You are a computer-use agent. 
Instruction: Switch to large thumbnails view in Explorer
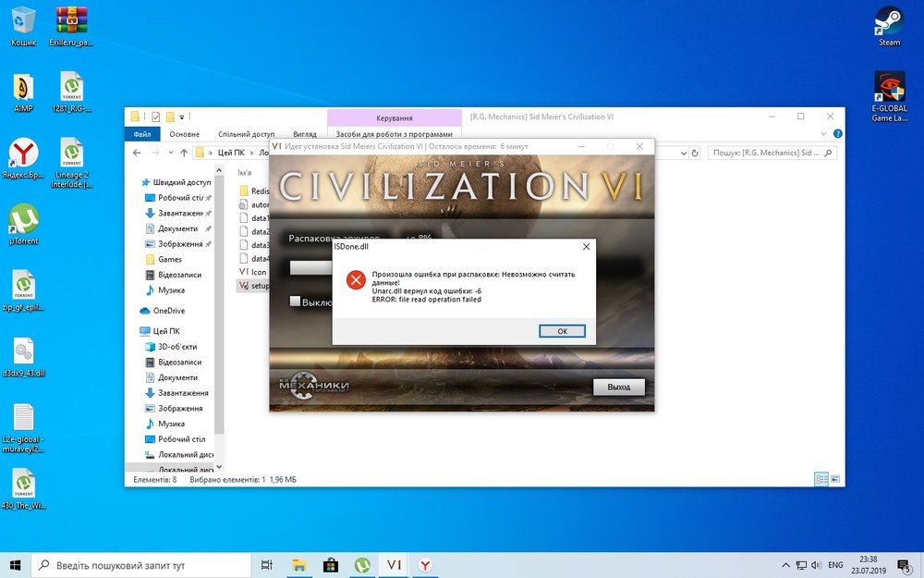pos(834,479)
